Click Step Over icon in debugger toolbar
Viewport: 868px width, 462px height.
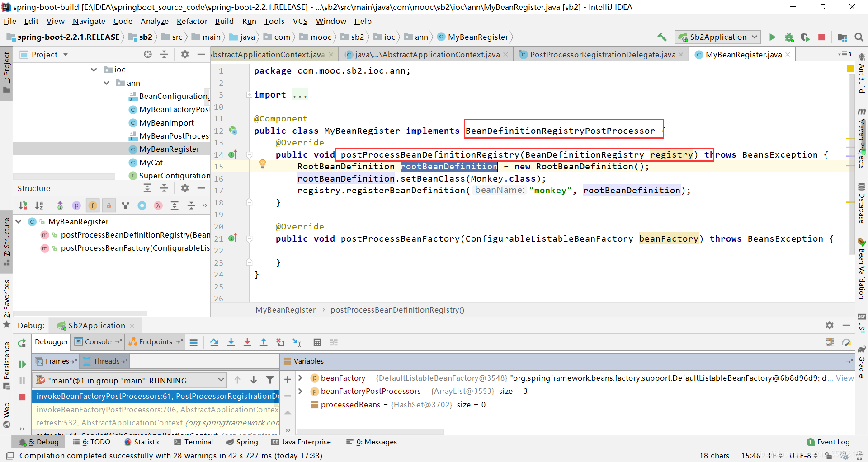[x=214, y=342]
